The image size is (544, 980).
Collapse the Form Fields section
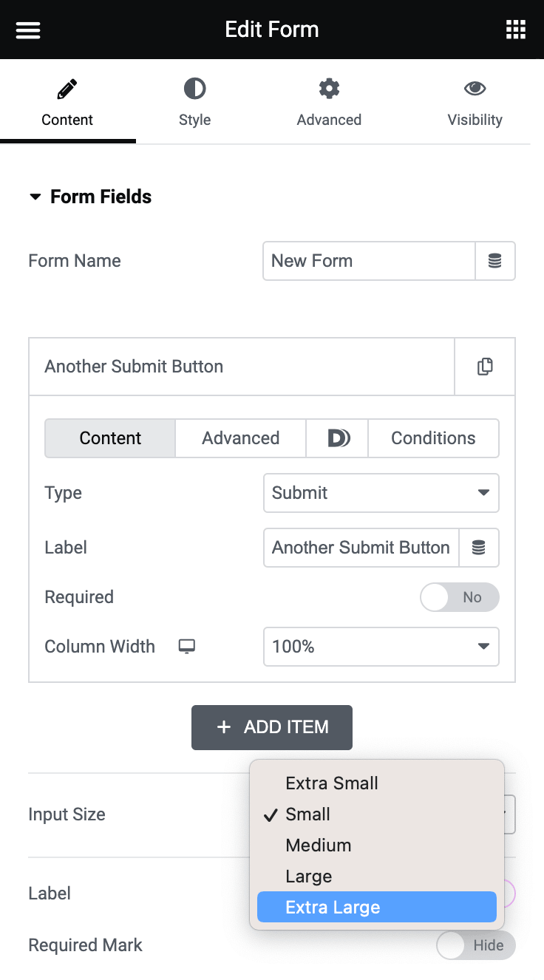[35, 196]
